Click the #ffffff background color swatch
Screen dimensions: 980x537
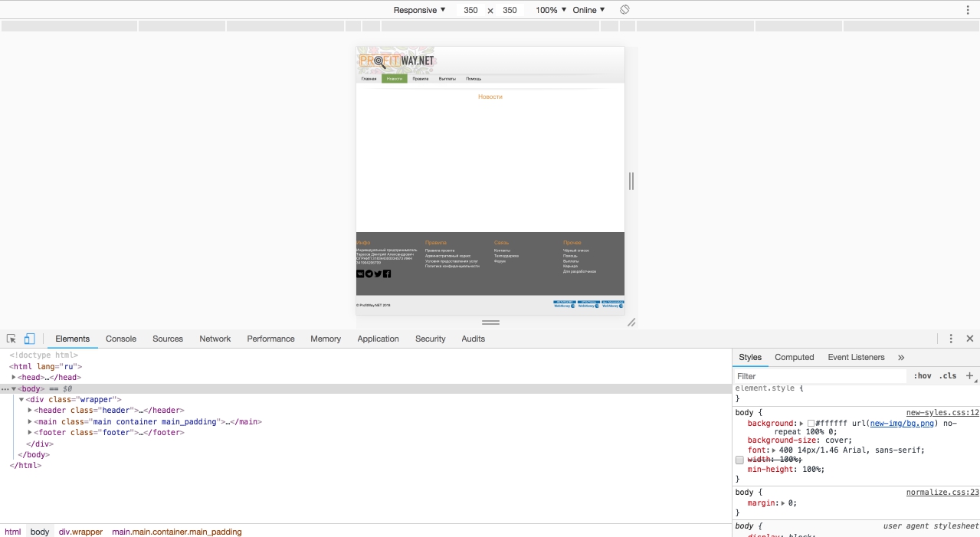(x=811, y=424)
